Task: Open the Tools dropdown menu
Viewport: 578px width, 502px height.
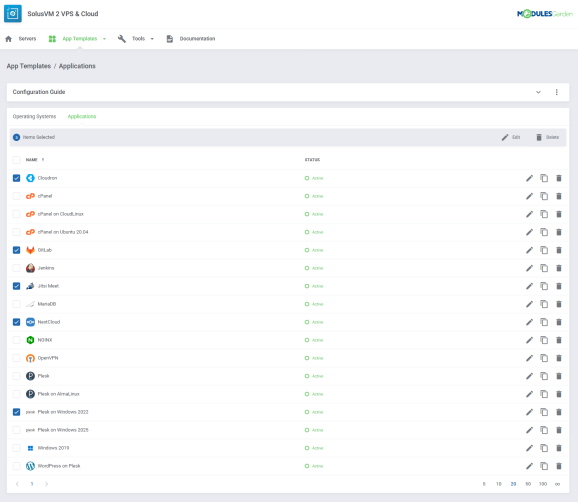Action: 136,39
